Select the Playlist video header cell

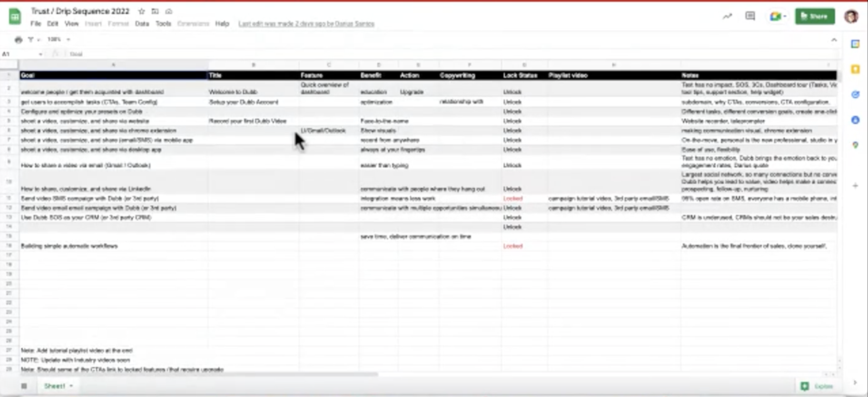click(x=614, y=75)
